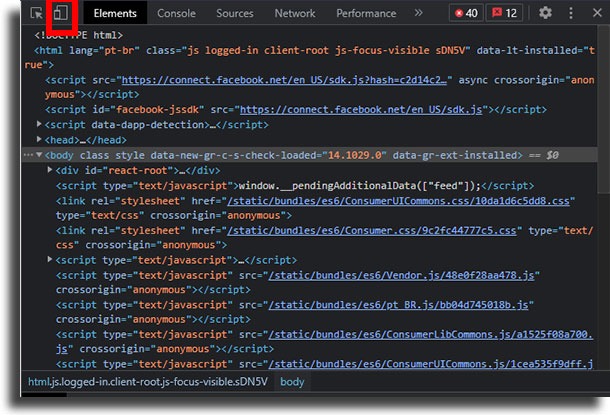Screen dimensions: 610x415
Task: Select the html lang="pt-br" element row
Action: point(309,58)
